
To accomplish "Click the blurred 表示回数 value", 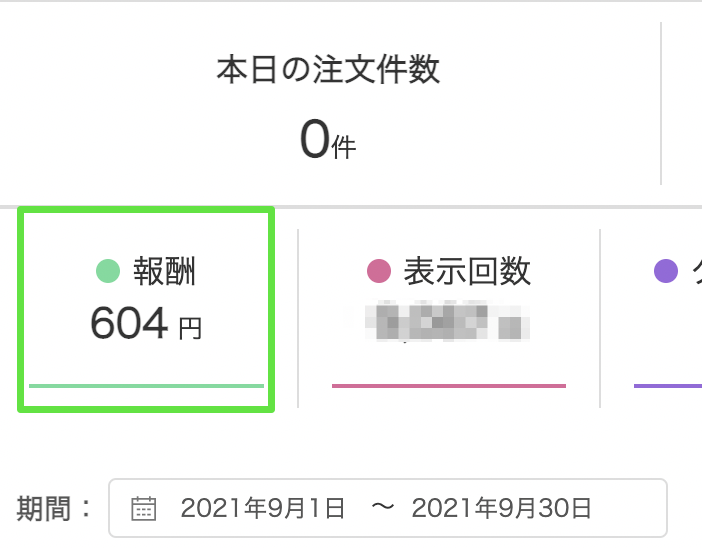I will pyautogui.click(x=448, y=321).
